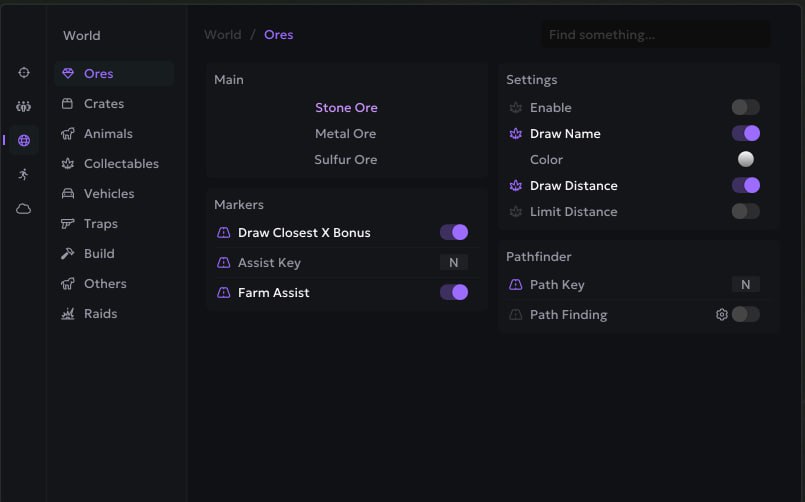The image size is (805, 502).
Task: Click the running person icon in the sidebar
Action: [x=24, y=174]
